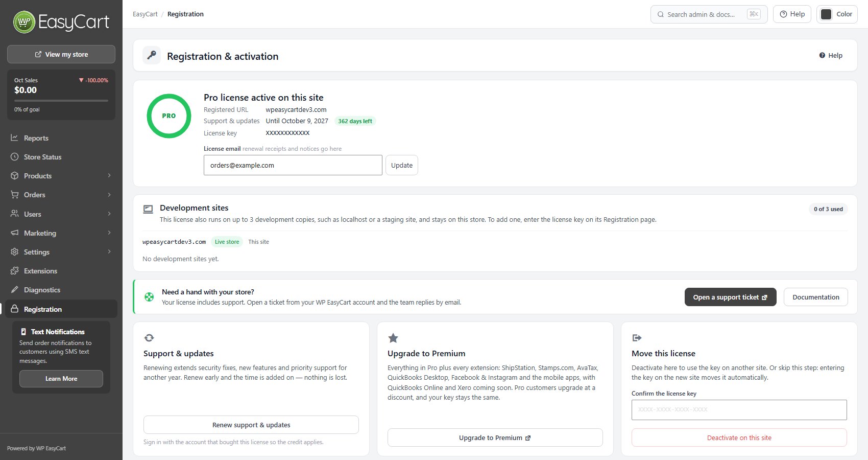Viewport: 868px width, 460px height.
Task: Open the Reports menu item
Action: click(61, 138)
